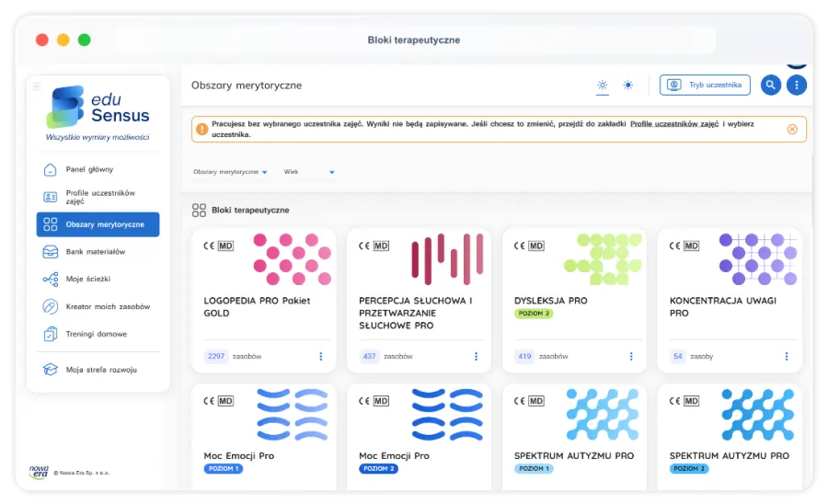Click the orange warning exclamation icon
The height and width of the screenshot is (504, 828).
click(x=201, y=130)
